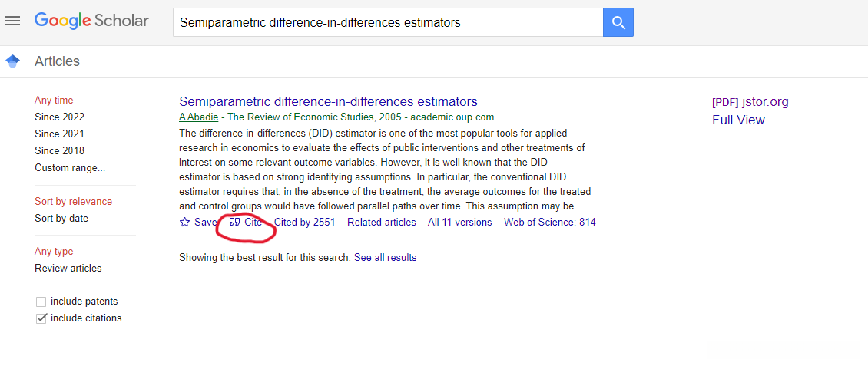View All 11 versions
Viewport: 868px width, 366px height.
click(459, 223)
